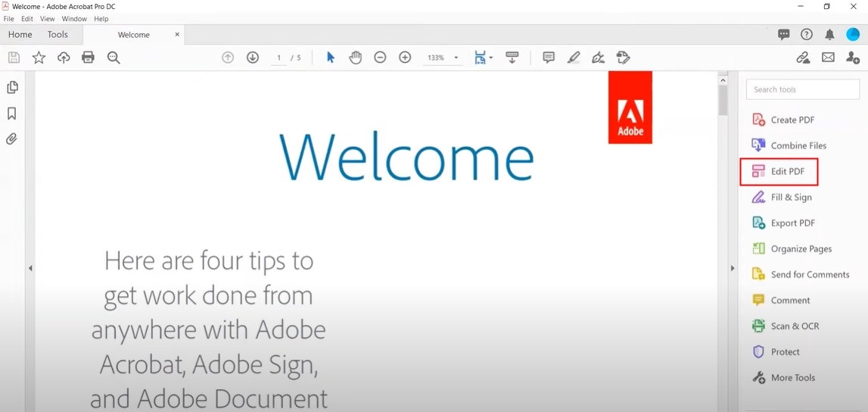The image size is (868, 412).
Task: Open the Bookmarks panel
Action: pos(11,113)
